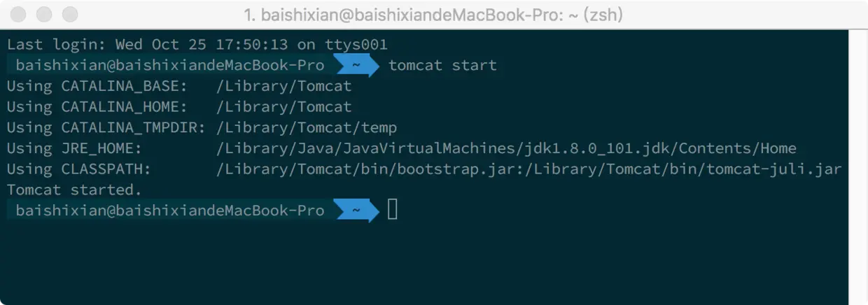
Task: Click the terminal cursor block
Action: pyautogui.click(x=393, y=208)
